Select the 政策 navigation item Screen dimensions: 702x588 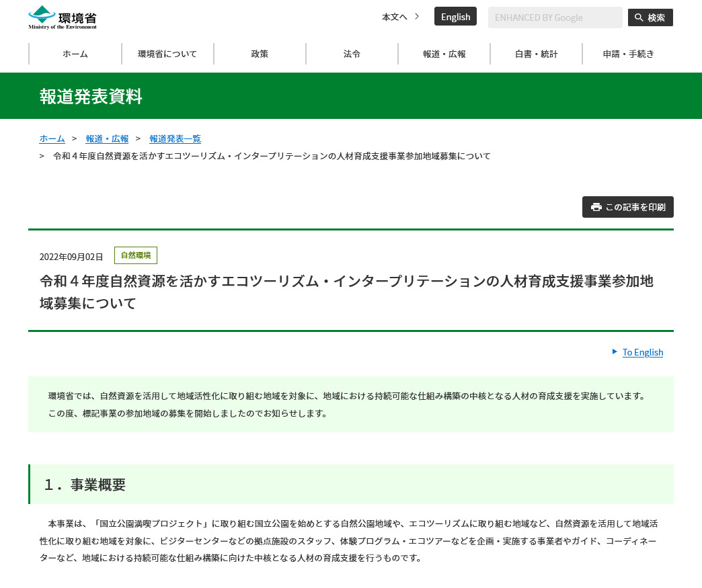[260, 54]
